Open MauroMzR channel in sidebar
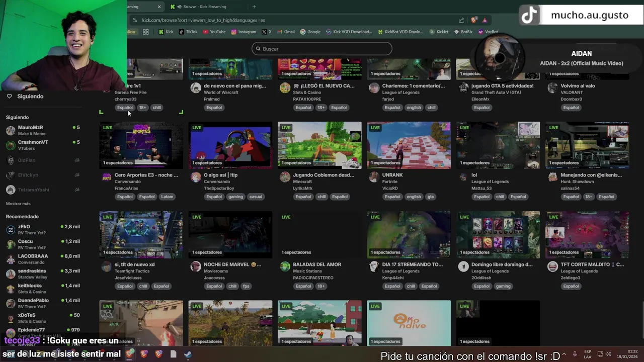Viewport: 644px width, 362px height. click(43, 130)
